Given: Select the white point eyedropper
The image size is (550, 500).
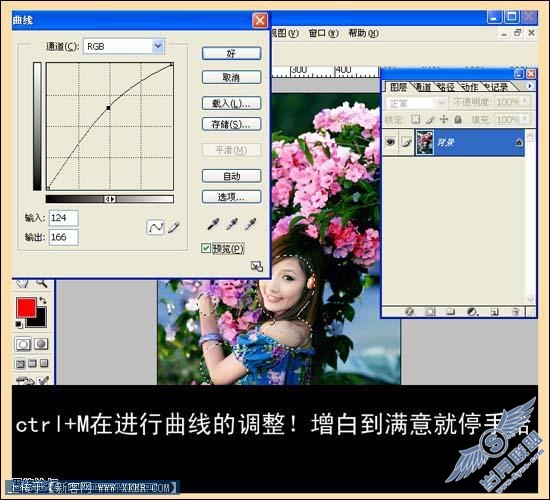Looking at the screenshot, I should 250,224.
